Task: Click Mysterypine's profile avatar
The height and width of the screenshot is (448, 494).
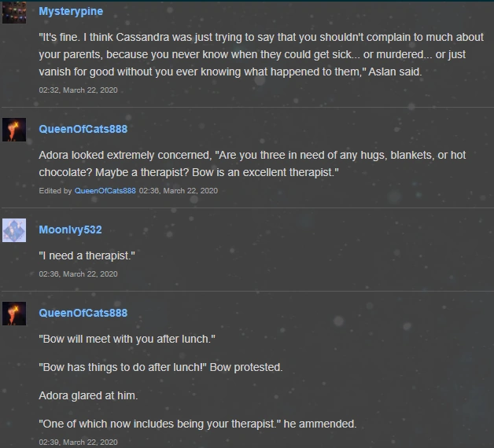Action: 14,12
